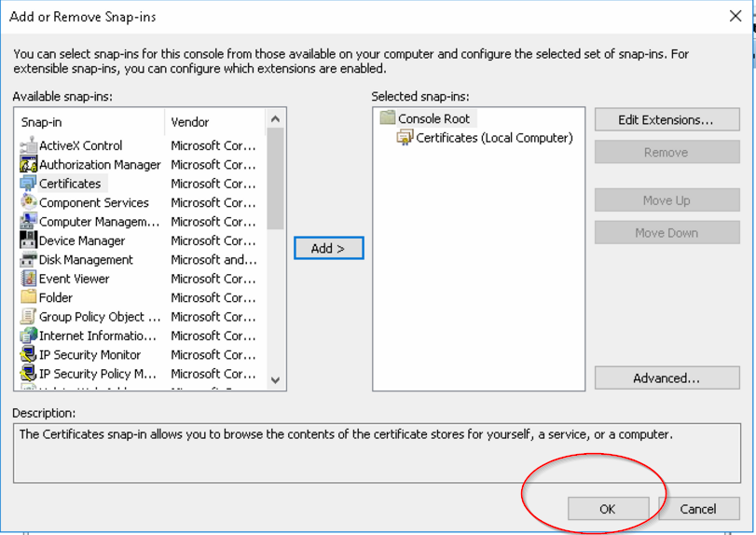Viewport: 756px width, 535px height.
Task: Select Group Policy Object snap-in name
Action: (100, 317)
